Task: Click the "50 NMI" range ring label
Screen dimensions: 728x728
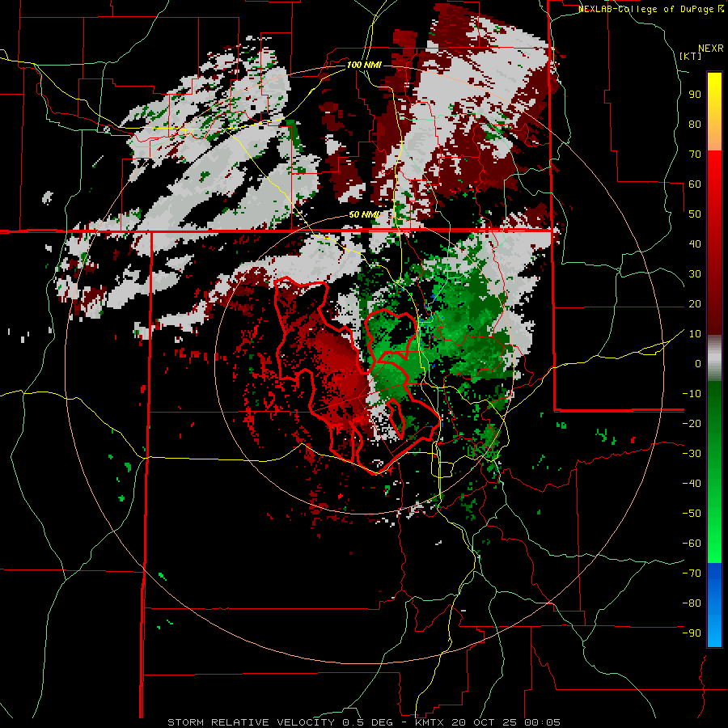Action: point(364,214)
